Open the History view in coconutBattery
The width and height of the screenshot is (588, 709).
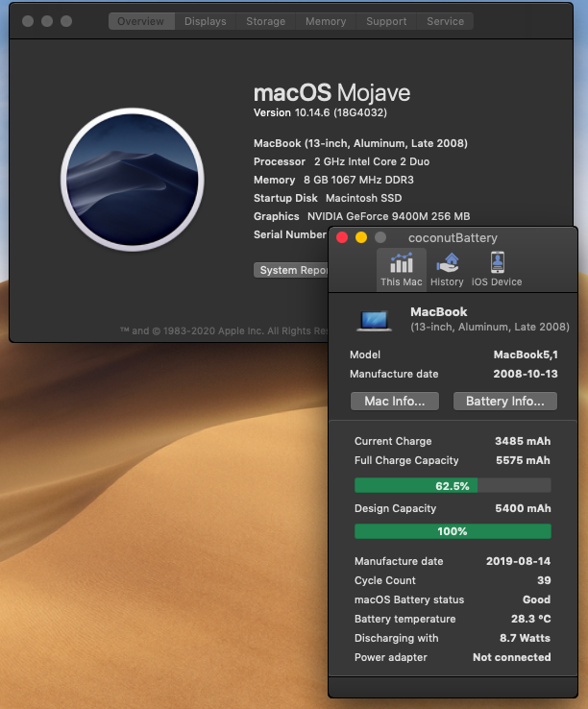tap(447, 270)
